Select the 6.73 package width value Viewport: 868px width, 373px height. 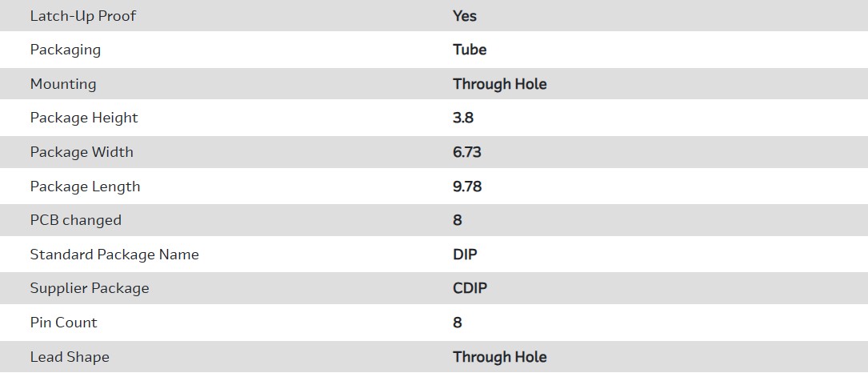pyautogui.click(x=467, y=152)
